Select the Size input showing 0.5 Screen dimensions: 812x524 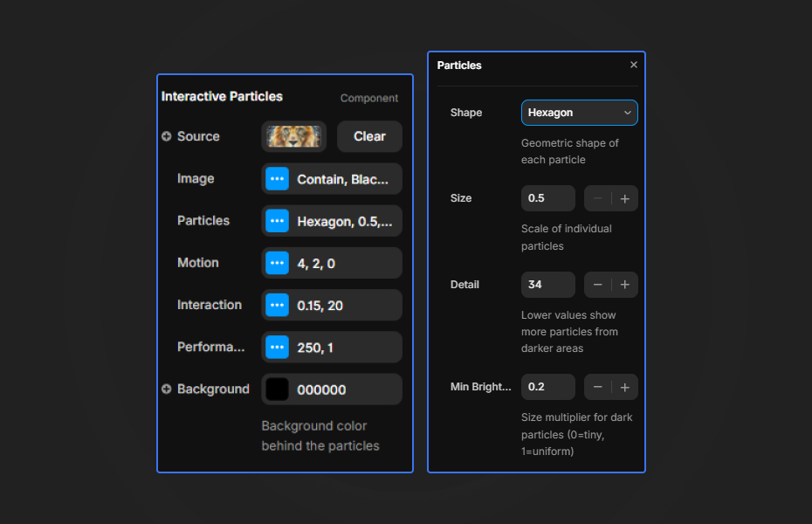pyautogui.click(x=547, y=198)
